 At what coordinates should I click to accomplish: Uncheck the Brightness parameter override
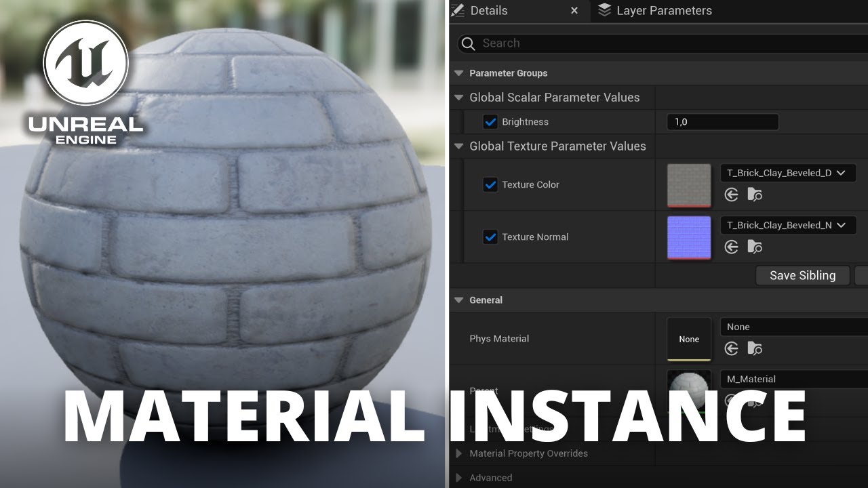point(490,122)
